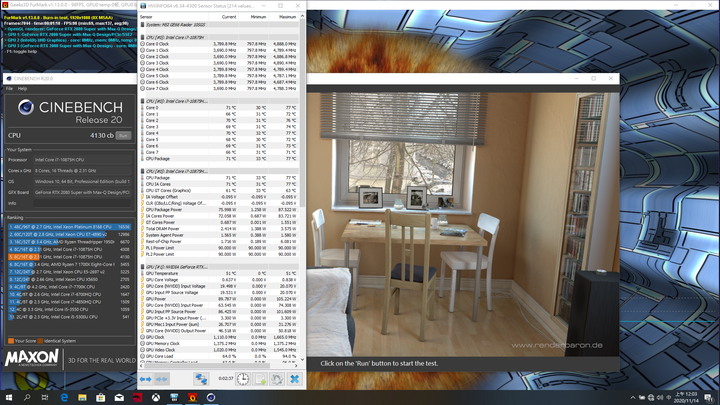
Task: Select ranking entry Intel Core i7-7700K CPU
Action: click(x=69, y=287)
